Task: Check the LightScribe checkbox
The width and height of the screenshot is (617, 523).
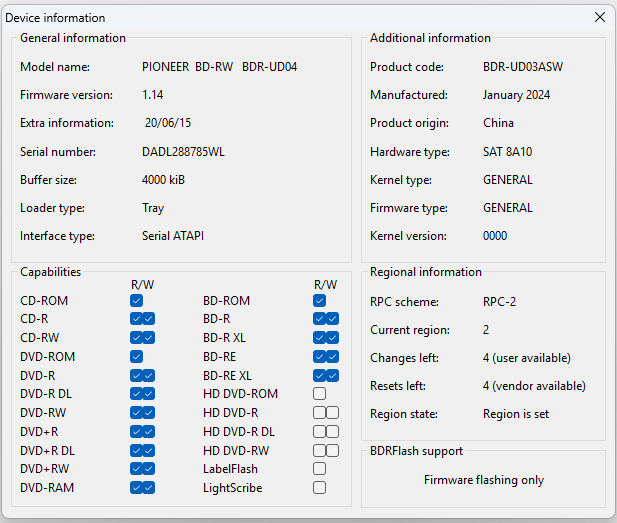Action: pos(320,488)
